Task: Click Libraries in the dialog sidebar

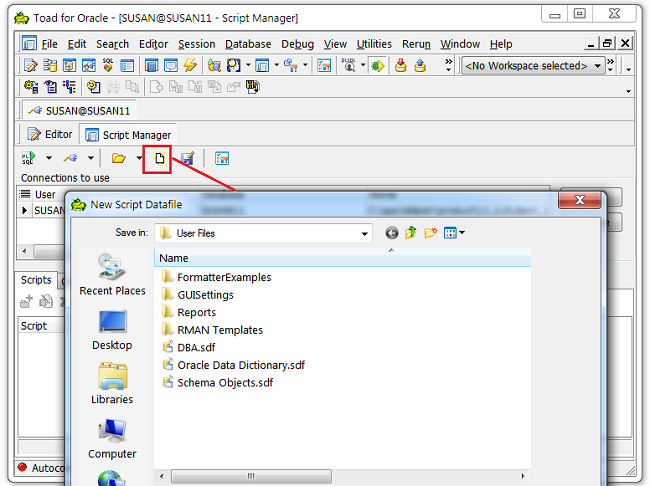Action: point(112,384)
